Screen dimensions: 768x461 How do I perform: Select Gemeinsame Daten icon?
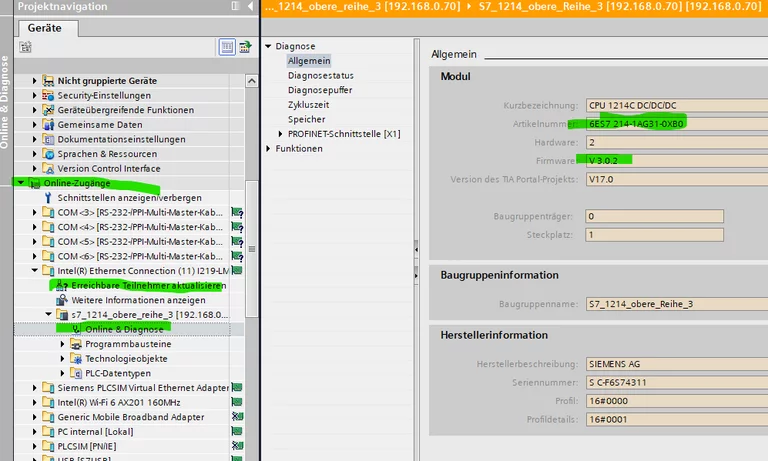coord(48,125)
